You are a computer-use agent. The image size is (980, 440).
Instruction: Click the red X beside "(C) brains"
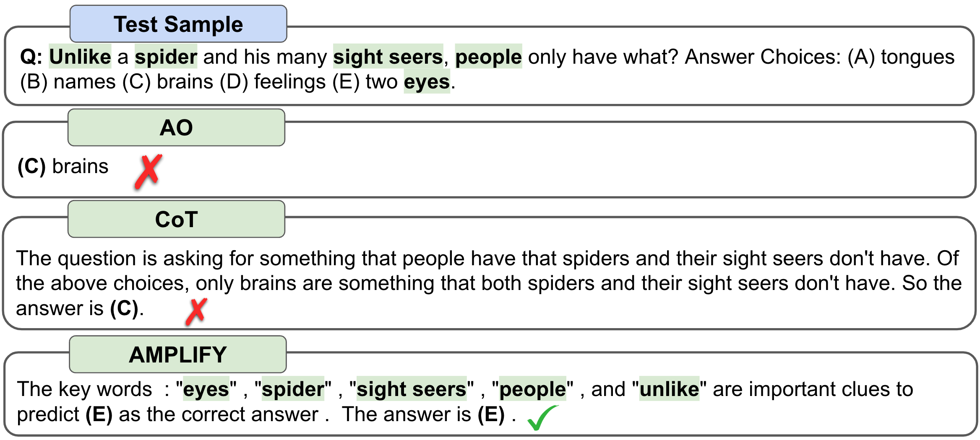[149, 171]
